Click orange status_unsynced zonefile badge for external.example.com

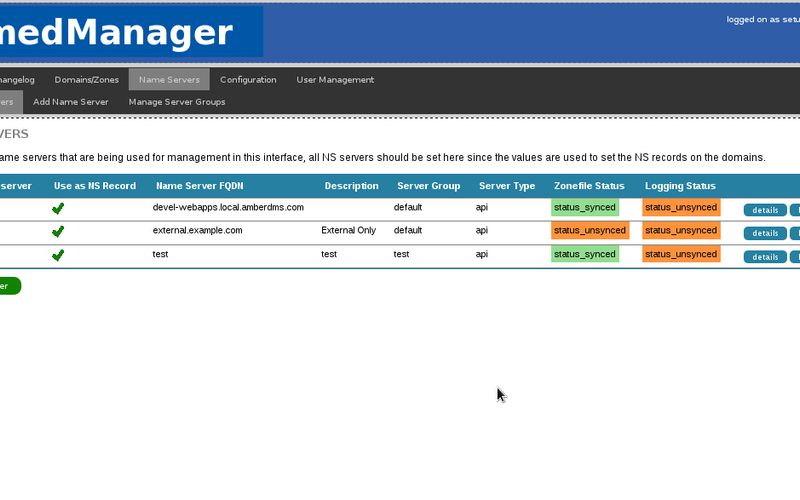tap(590, 230)
